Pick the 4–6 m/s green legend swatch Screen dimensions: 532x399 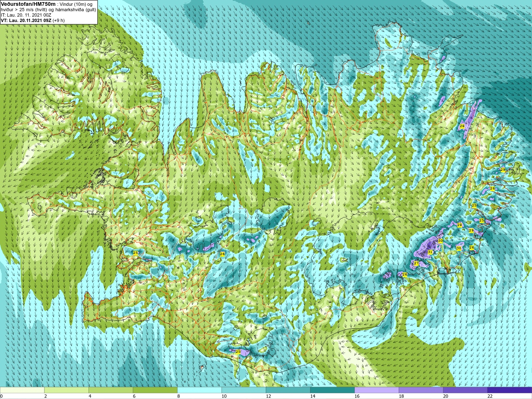pos(111,390)
